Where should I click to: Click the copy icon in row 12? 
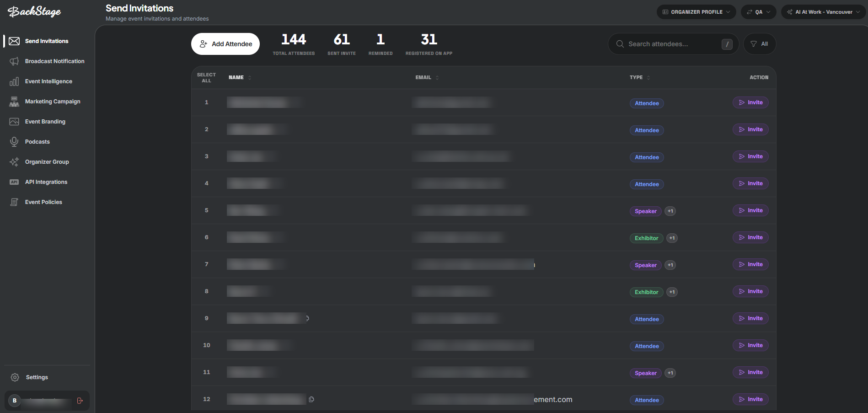coord(311,399)
